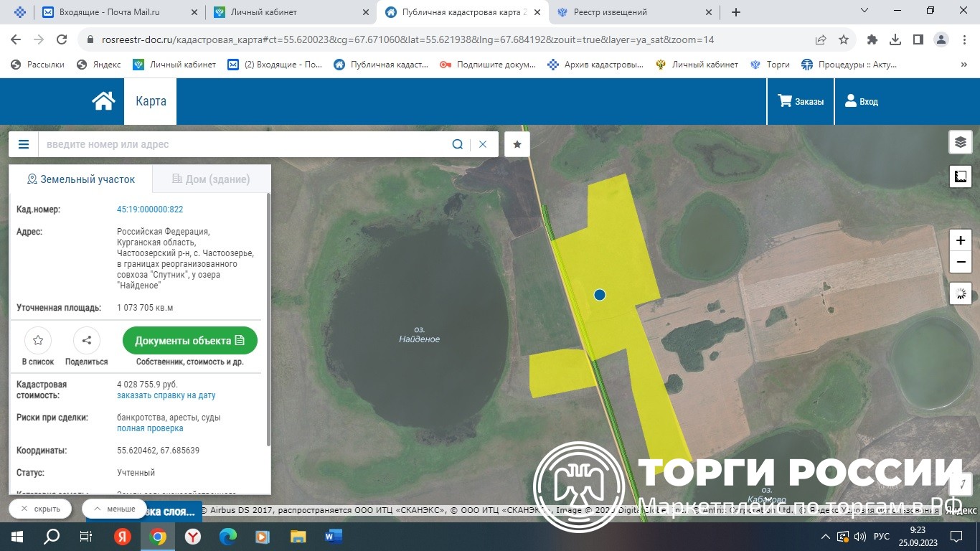
Task: Click полная проверка link
Action: (150, 428)
